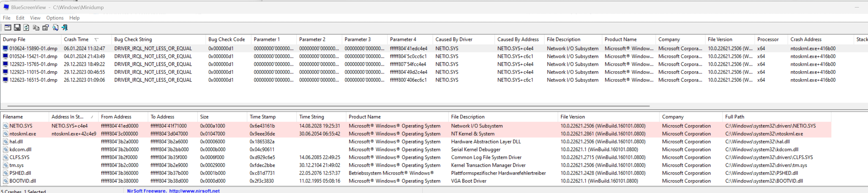The height and width of the screenshot is (193, 868).
Task: Sort lower pane by From Address header
Action: click(x=123, y=117)
